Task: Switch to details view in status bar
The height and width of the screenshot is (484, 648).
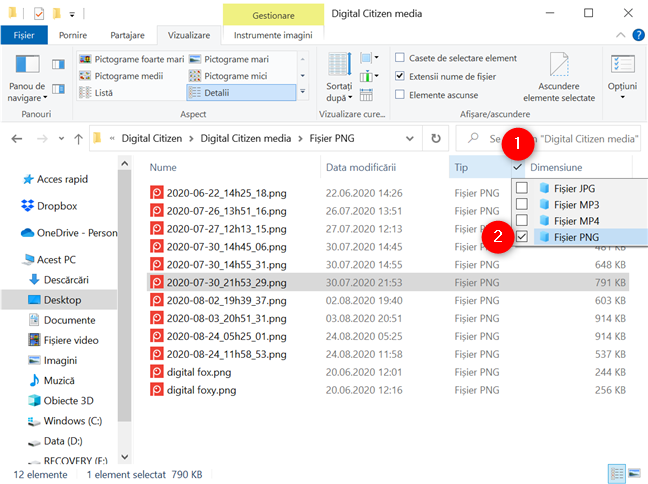Action: 617,474
